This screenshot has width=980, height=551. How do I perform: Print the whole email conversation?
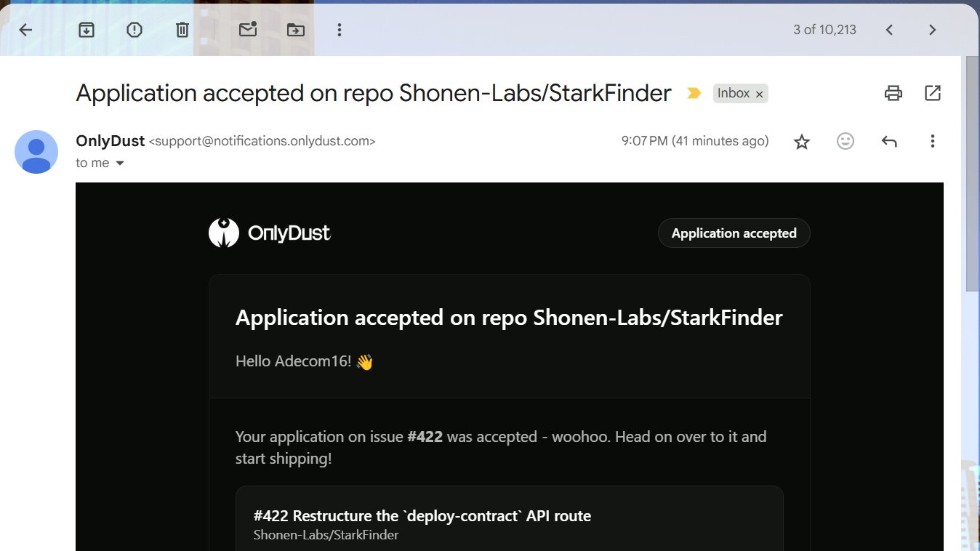coord(893,93)
